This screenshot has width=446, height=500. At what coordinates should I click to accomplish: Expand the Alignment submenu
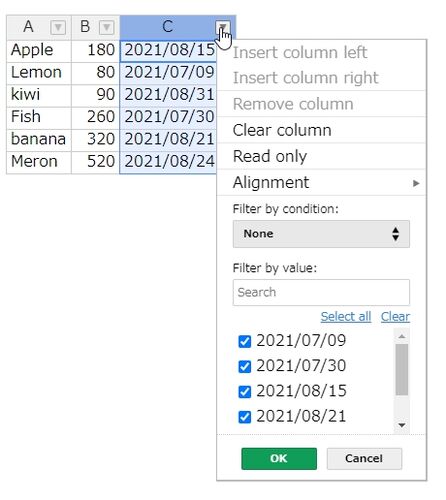[x=322, y=183]
